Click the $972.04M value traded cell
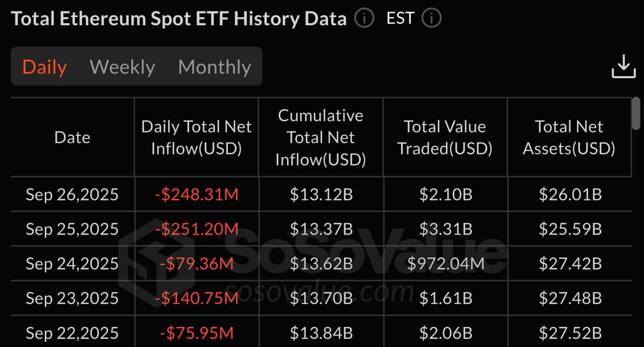 tap(445, 263)
